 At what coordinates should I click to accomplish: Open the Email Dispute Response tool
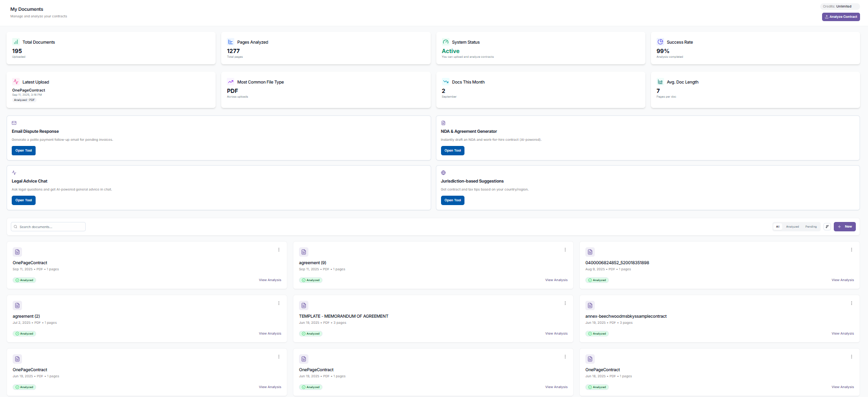(x=23, y=151)
